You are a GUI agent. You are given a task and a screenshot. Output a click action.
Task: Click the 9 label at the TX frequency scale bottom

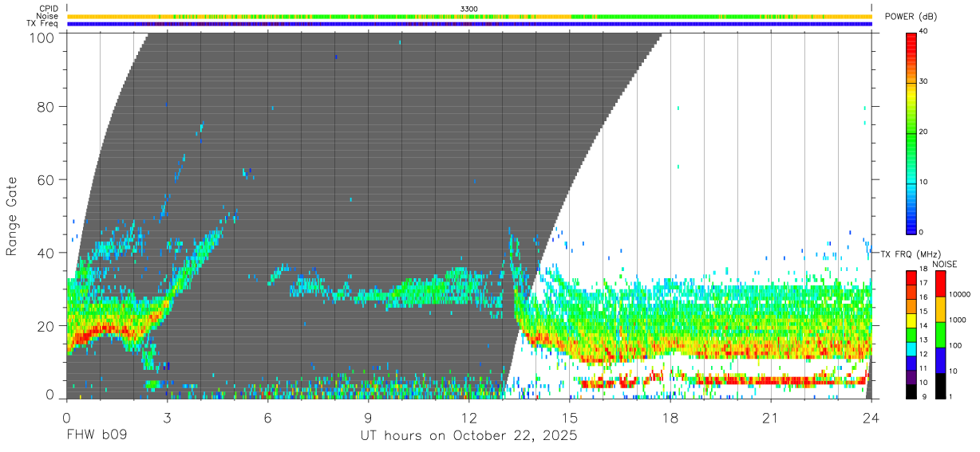[923, 397]
